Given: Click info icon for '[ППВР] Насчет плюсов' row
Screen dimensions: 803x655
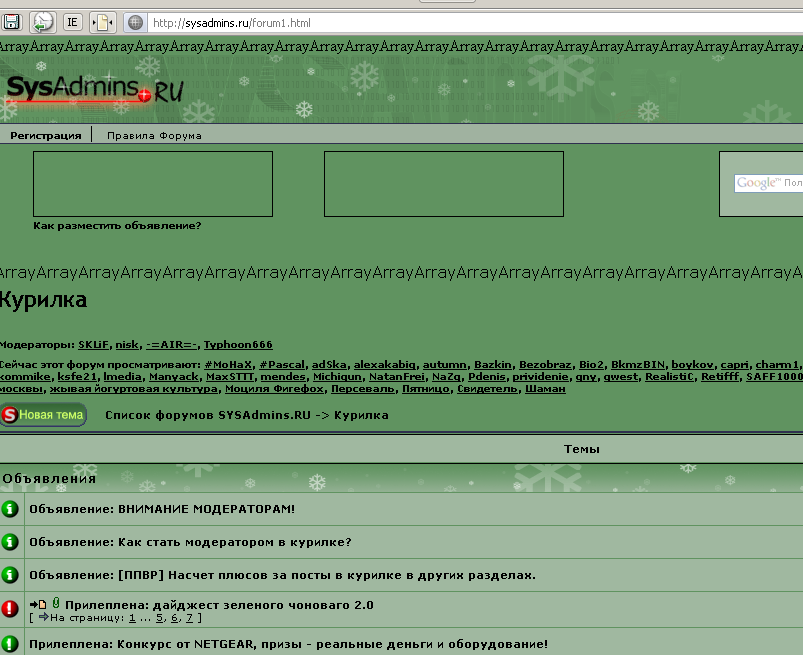Looking at the screenshot, I should click(10, 575).
